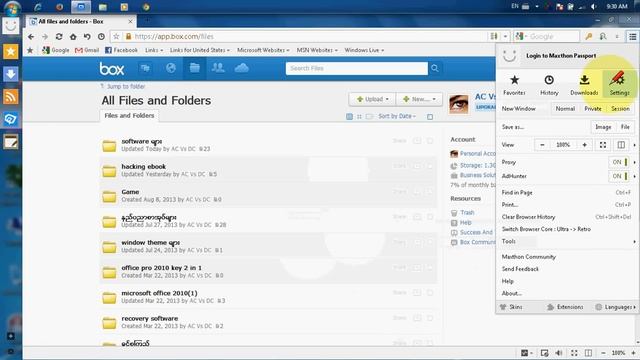Check the box for 'software' folder row

(430, 141)
